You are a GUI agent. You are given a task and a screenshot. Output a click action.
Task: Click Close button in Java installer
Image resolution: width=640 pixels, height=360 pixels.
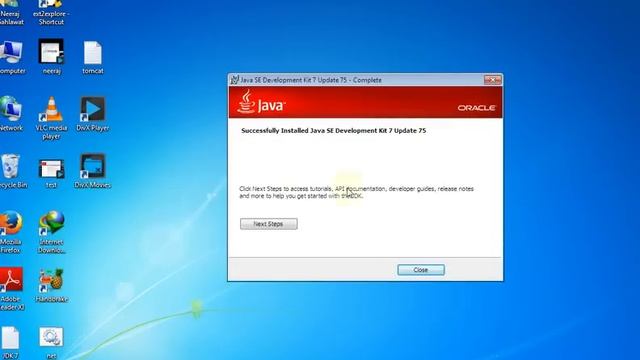point(421,270)
